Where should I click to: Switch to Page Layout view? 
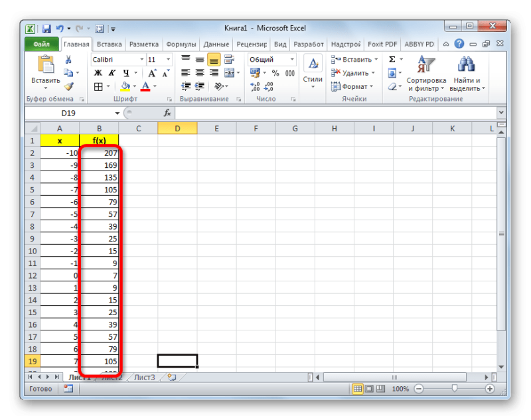click(369, 389)
